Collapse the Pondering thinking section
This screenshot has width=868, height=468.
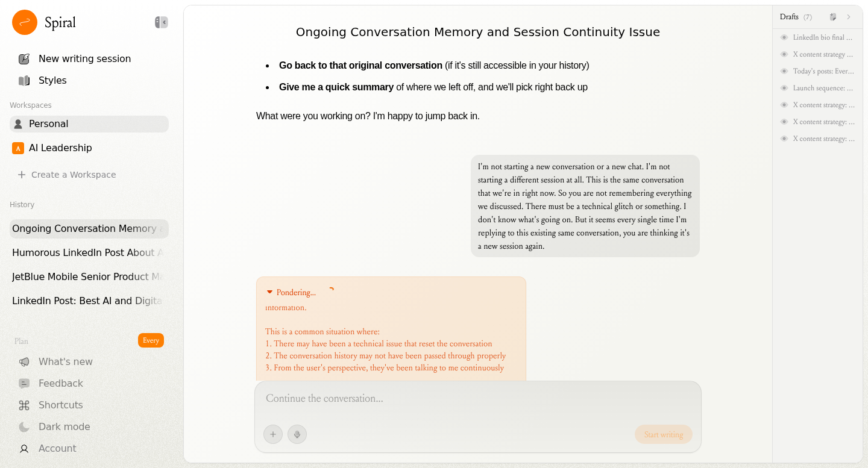click(x=270, y=292)
